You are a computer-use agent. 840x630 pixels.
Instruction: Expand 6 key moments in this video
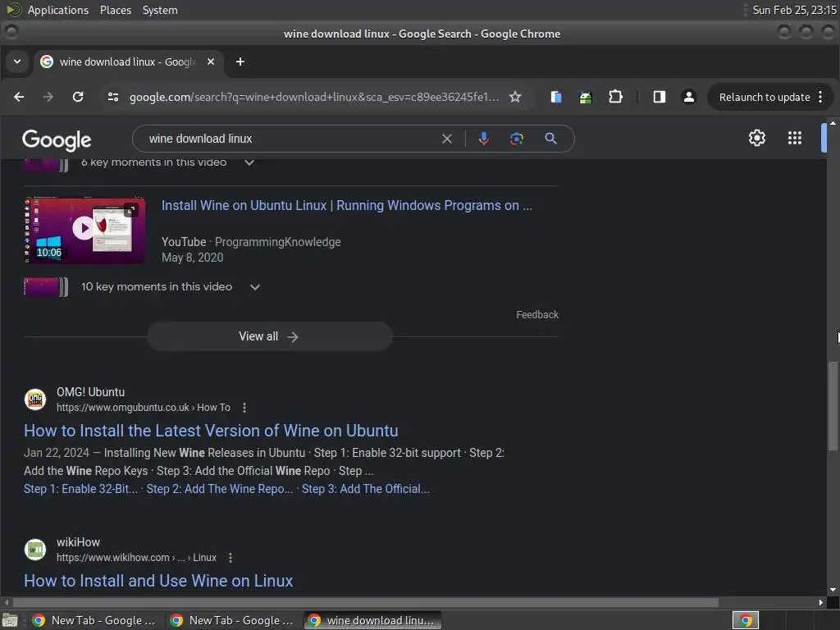point(249,162)
